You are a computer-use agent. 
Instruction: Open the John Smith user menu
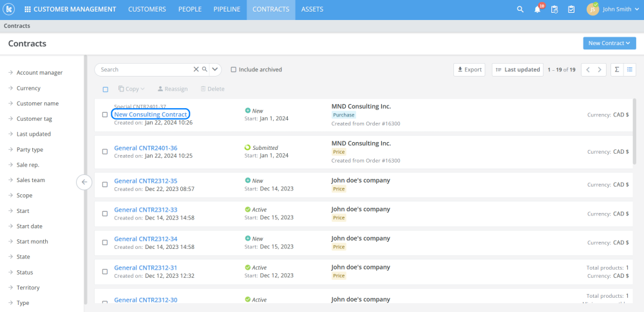click(x=621, y=10)
